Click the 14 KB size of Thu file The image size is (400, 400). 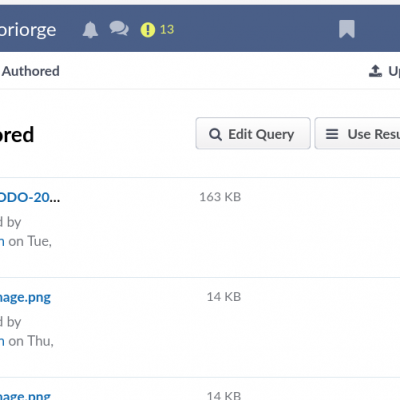pyautogui.click(x=224, y=297)
